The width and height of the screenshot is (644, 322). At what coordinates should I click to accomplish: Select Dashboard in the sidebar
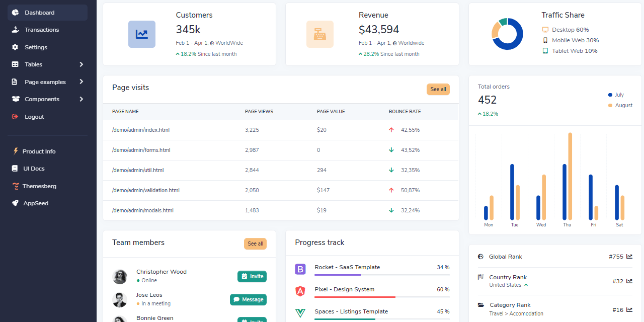39,12
